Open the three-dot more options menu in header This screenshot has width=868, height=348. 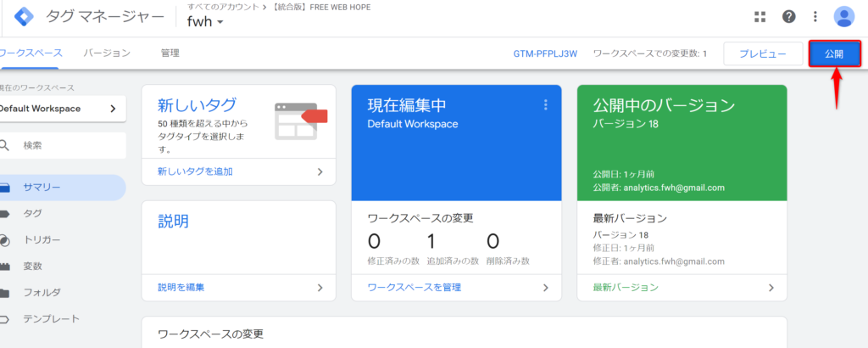[815, 17]
